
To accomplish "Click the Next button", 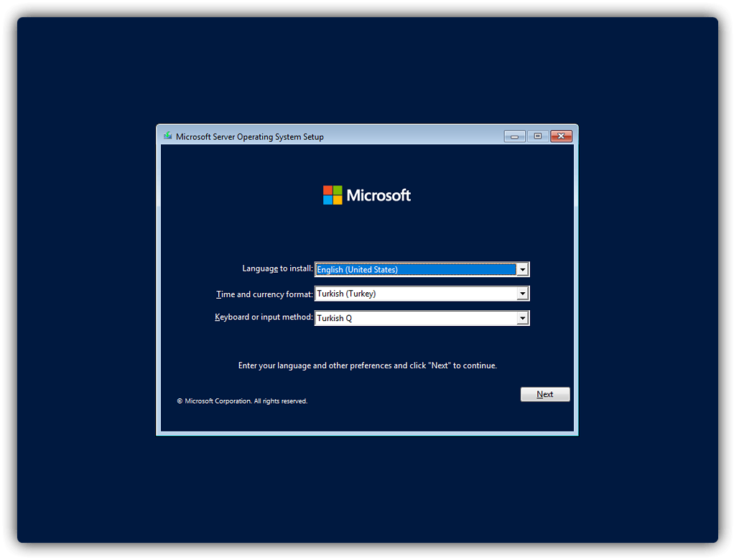I will [x=544, y=393].
